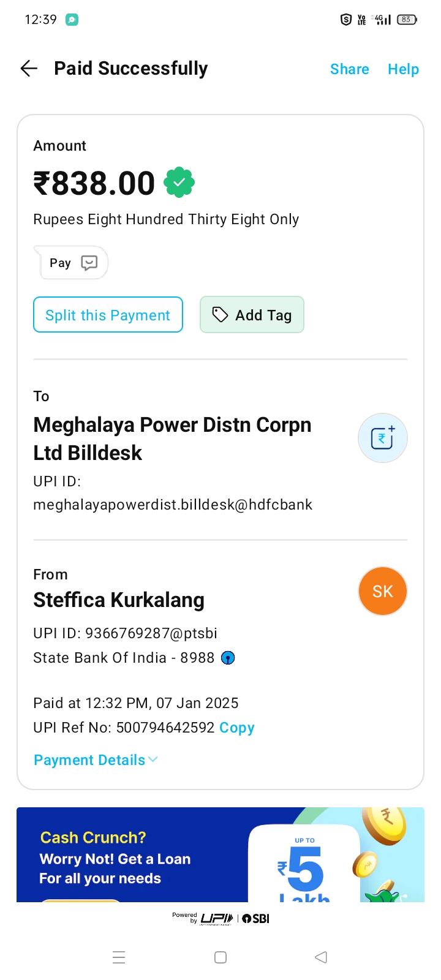This screenshot has width=441, height=980.
Task: Click the chevron beside Payment Details
Action: pos(153,759)
